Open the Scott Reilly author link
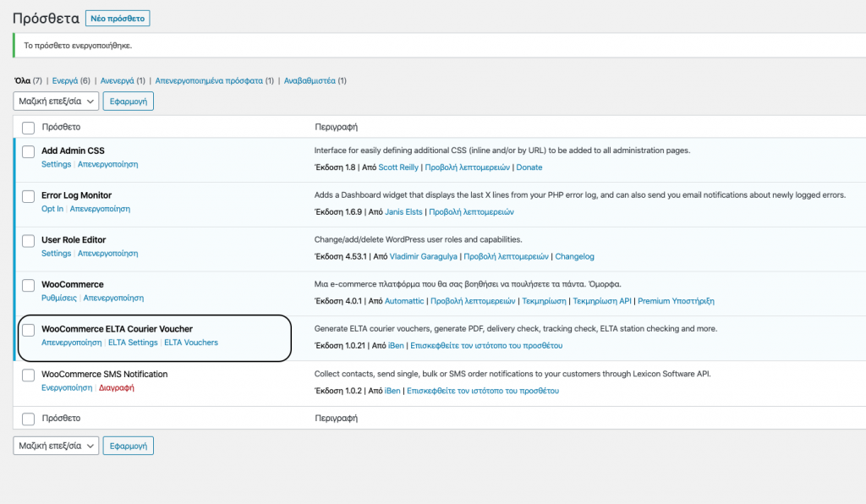 [x=398, y=167]
